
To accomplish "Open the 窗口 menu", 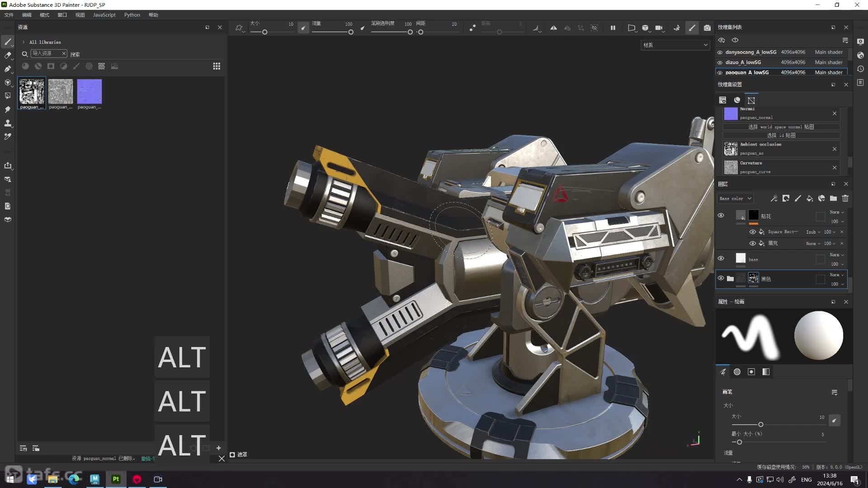I will (x=62, y=15).
